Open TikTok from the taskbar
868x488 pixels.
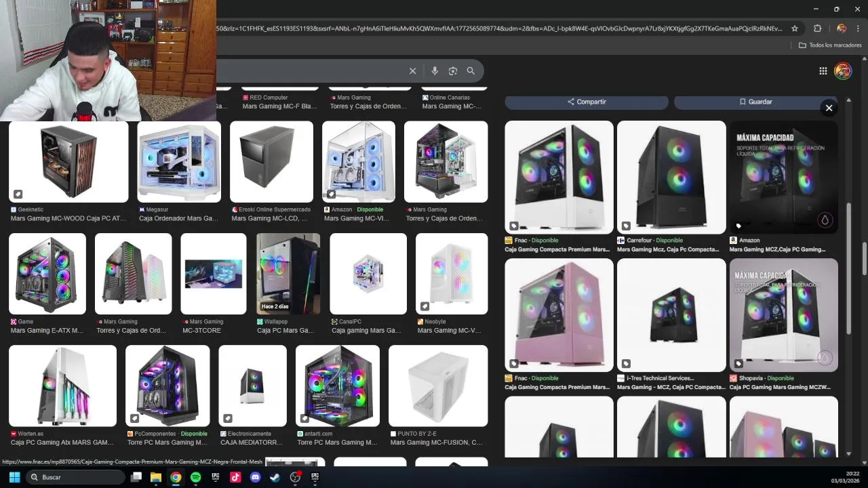235,477
